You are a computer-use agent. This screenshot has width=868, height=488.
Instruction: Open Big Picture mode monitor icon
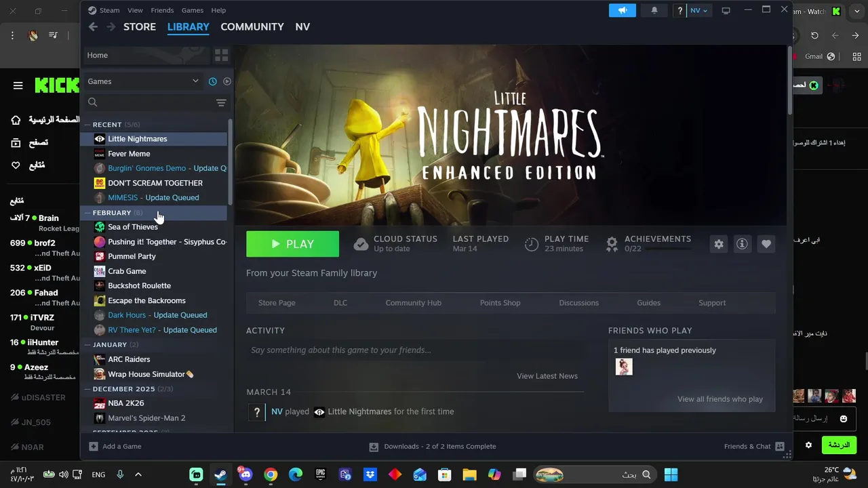(726, 10)
